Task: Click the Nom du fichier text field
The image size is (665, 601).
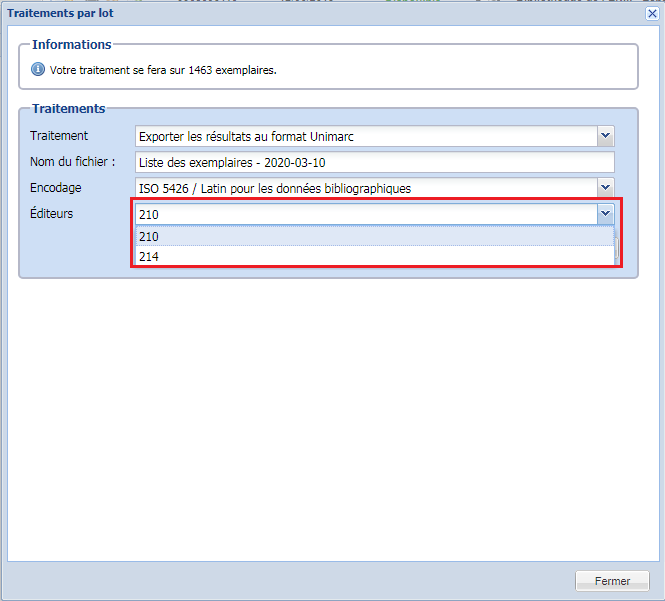Action: point(374,162)
